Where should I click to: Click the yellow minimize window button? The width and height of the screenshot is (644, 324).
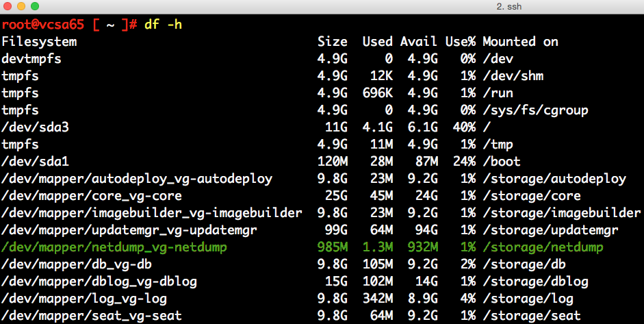pos(23,6)
